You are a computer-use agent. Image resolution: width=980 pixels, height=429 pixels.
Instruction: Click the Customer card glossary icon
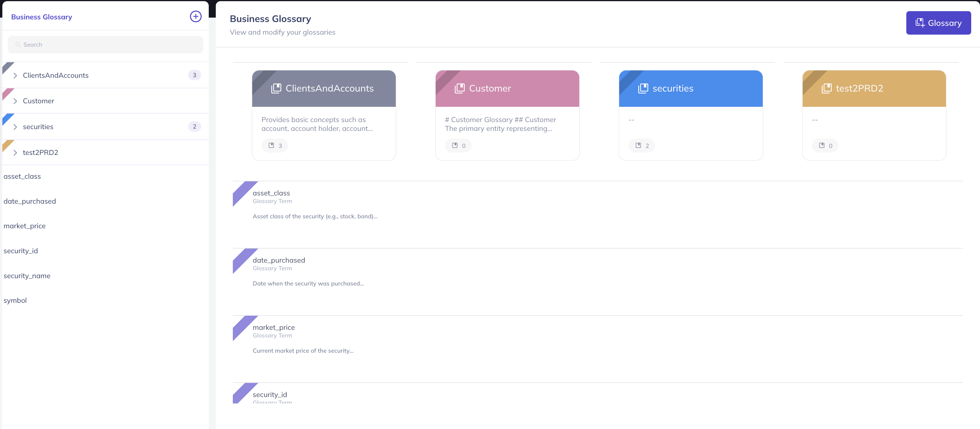(x=459, y=88)
